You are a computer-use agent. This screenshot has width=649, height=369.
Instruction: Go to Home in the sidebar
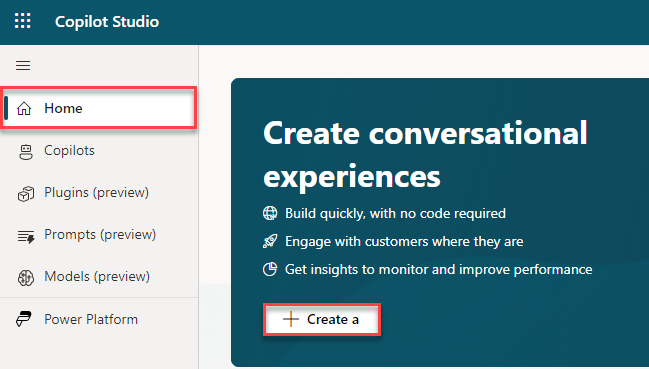pyautogui.click(x=99, y=108)
